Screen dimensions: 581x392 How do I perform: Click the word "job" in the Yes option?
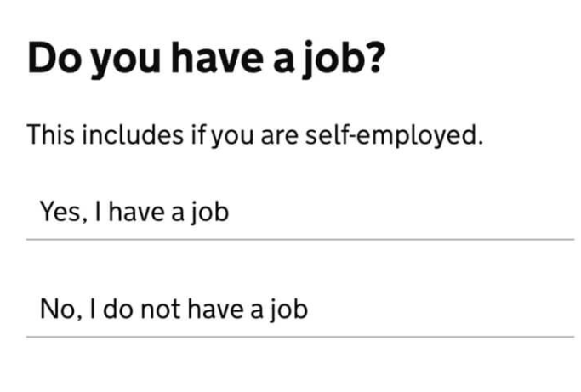(x=210, y=212)
